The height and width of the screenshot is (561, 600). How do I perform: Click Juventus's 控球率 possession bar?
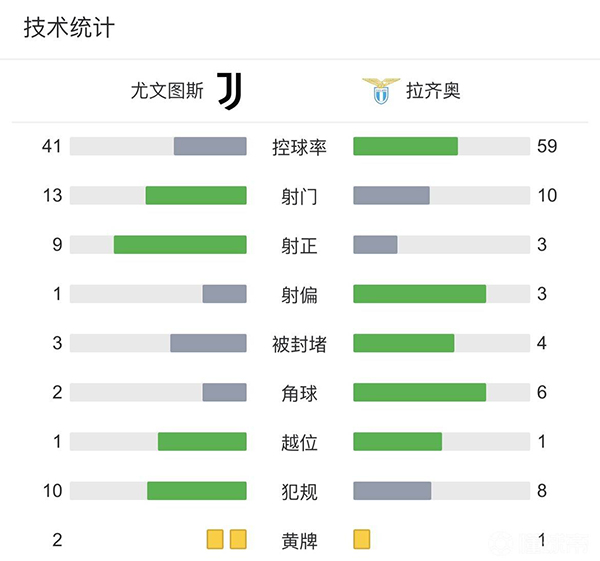[x=210, y=147]
